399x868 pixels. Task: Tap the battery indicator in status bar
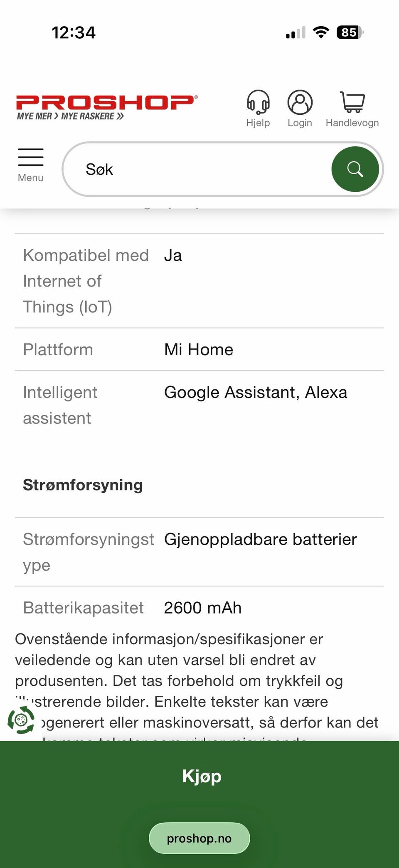(350, 32)
